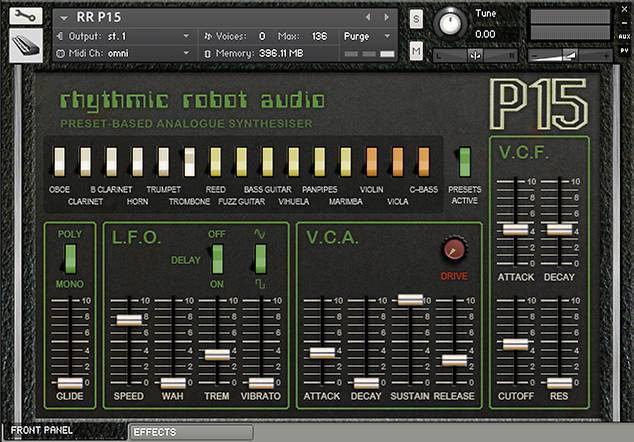Click the AUX sends button
Image resolution: width=634 pixels, height=442 pixels.
click(x=624, y=37)
